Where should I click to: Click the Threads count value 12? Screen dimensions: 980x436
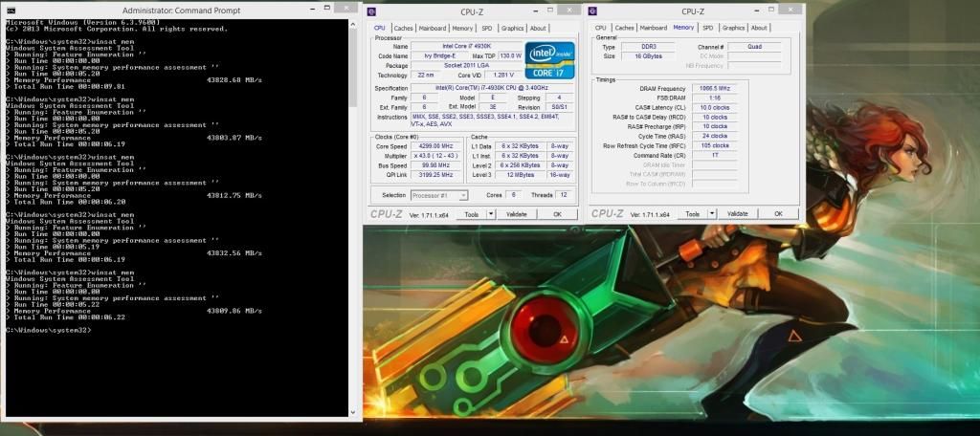[x=565, y=195]
